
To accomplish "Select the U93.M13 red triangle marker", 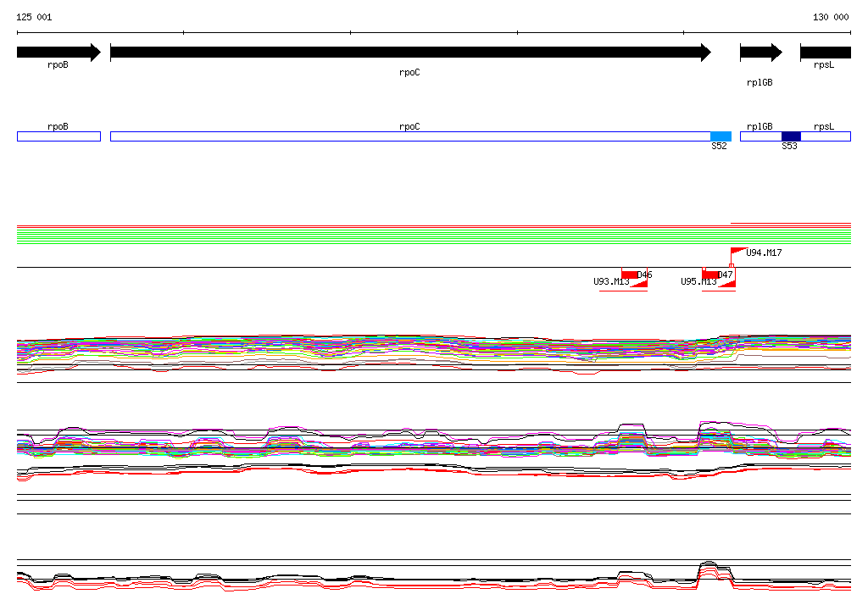I will pyautogui.click(x=639, y=283).
